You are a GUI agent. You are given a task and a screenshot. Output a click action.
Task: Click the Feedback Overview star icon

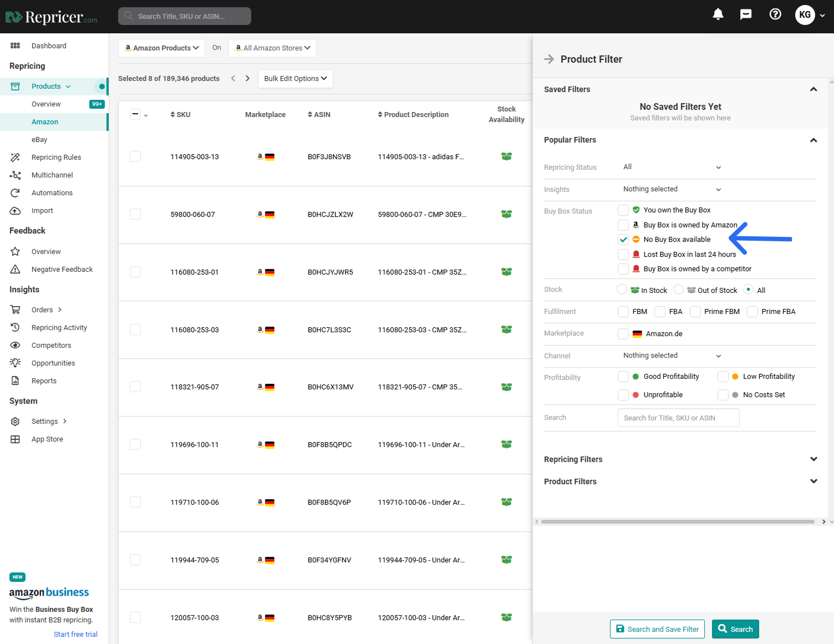pyautogui.click(x=15, y=252)
